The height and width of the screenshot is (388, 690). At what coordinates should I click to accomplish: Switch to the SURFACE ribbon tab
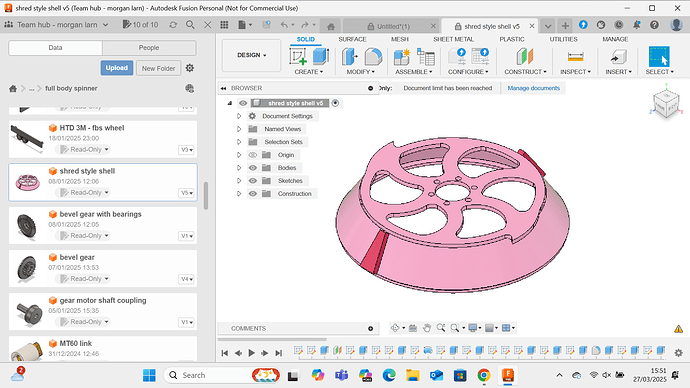click(x=352, y=39)
